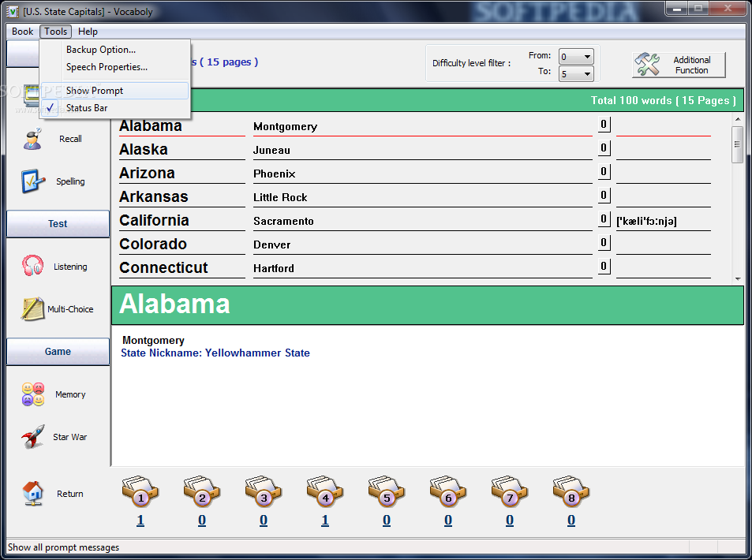Click the Vocaboly app icon in title bar
This screenshot has width=752, height=560.
(13, 12)
